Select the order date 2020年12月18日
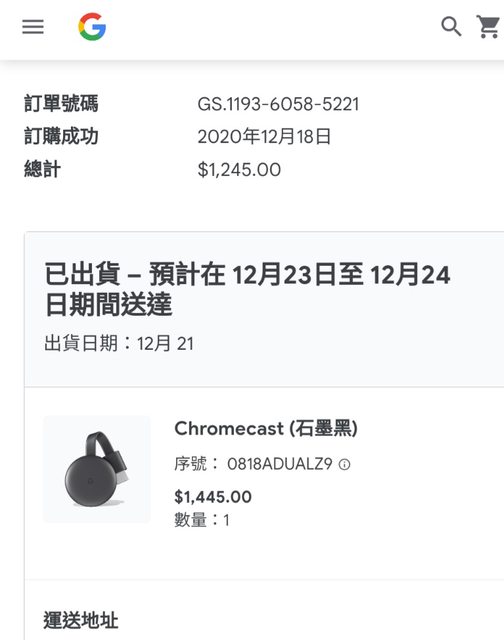 tap(264, 136)
